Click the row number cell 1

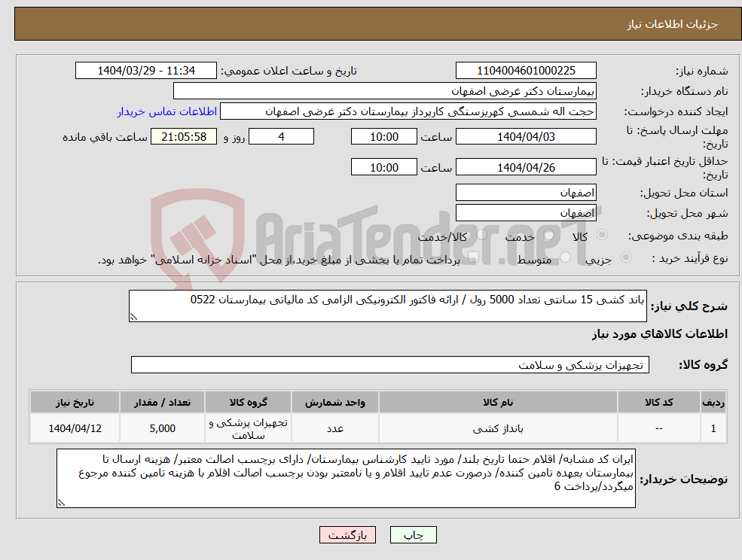point(713,428)
